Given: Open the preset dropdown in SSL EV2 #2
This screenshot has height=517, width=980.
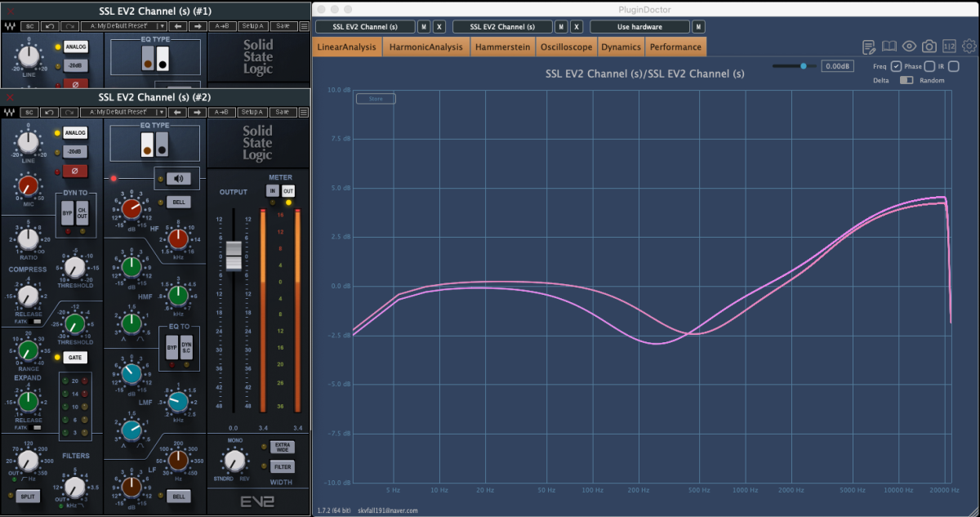Looking at the screenshot, I should [122, 111].
